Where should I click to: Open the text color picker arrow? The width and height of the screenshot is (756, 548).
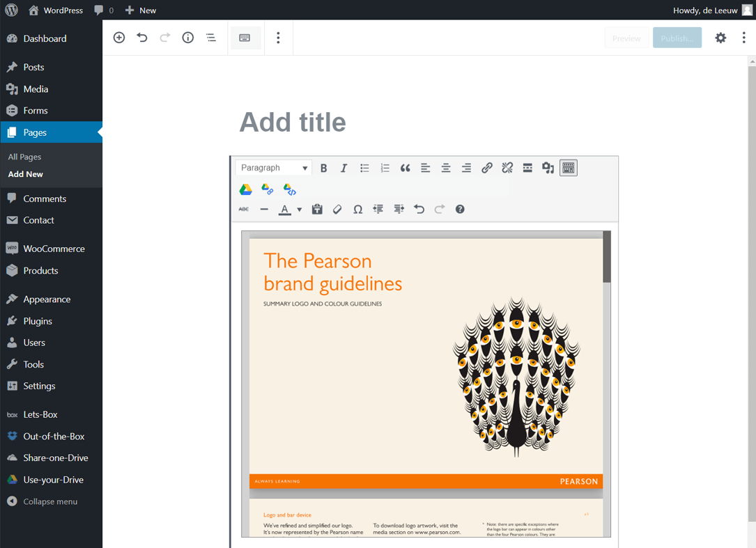pos(300,210)
